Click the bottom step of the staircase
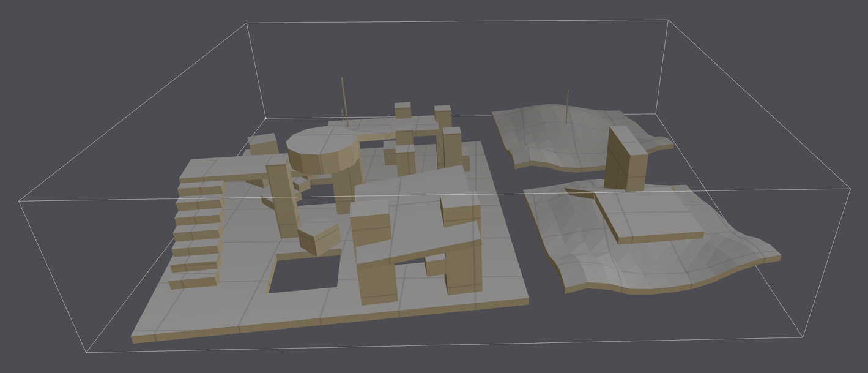Viewport: 868px width, 373px height. [x=193, y=281]
